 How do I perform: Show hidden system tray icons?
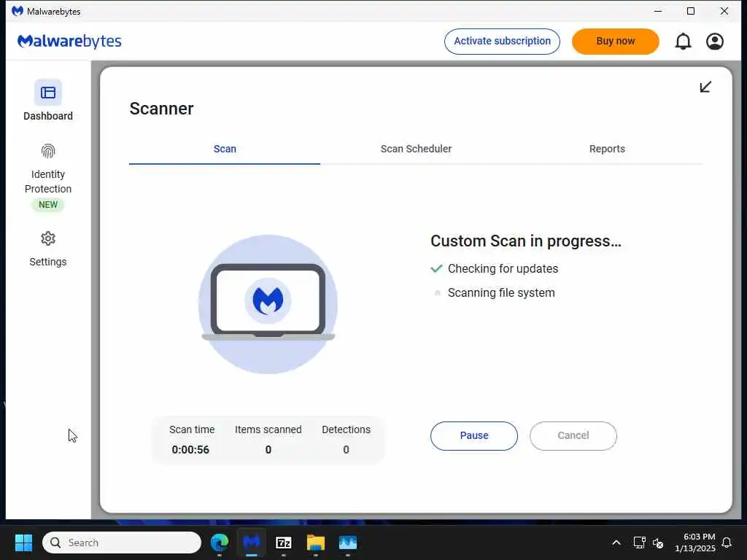pos(616,542)
